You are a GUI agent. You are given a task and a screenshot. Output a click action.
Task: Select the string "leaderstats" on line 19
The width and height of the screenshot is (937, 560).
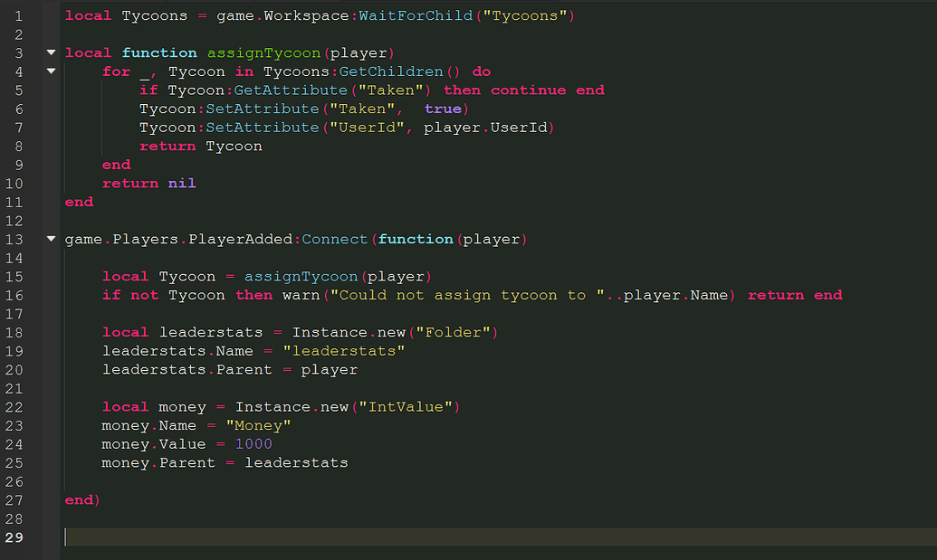pos(344,350)
